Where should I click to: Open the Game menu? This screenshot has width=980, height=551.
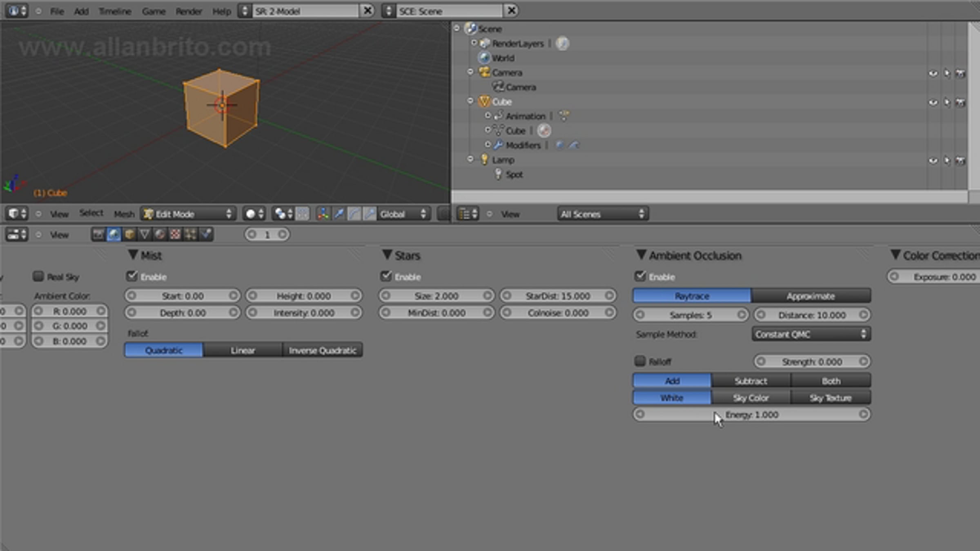(154, 11)
